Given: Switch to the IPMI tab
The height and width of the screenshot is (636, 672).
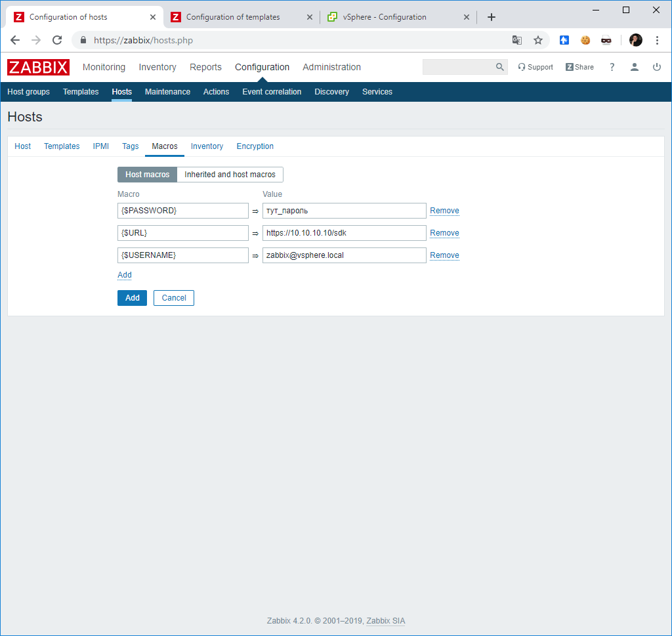Looking at the screenshot, I should coord(100,146).
